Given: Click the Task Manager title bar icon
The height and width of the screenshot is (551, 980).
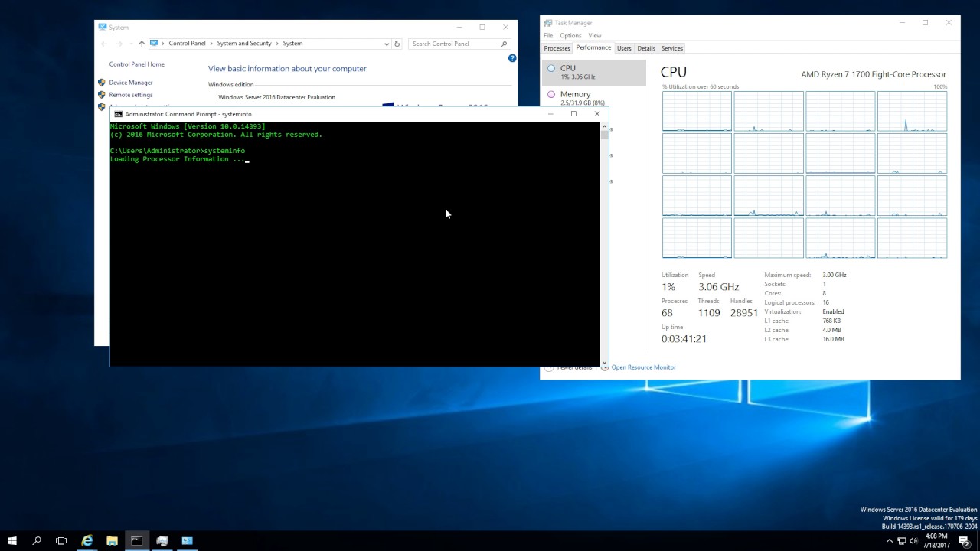Looking at the screenshot, I should click(548, 23).
